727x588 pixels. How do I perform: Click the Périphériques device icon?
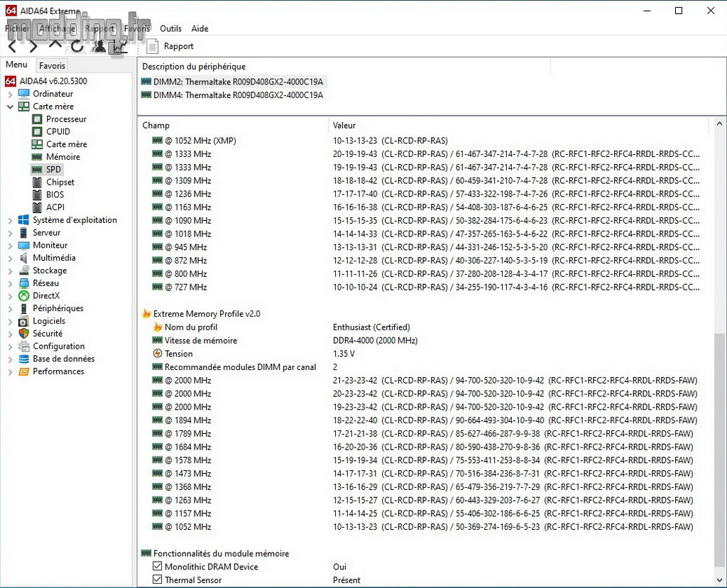[x=23, y=308]
